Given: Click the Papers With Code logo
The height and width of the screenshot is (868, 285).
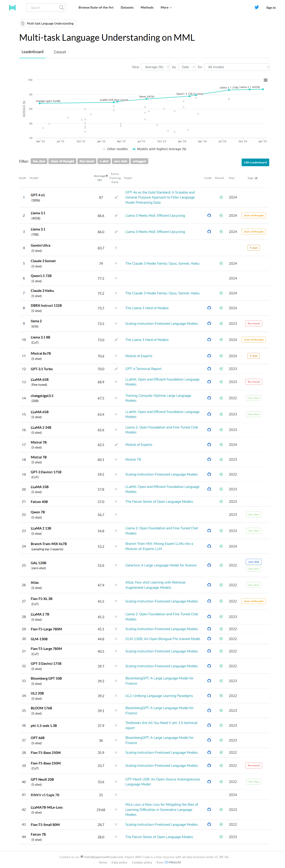Looking at the screenshot, I should (x=12, y=7).
